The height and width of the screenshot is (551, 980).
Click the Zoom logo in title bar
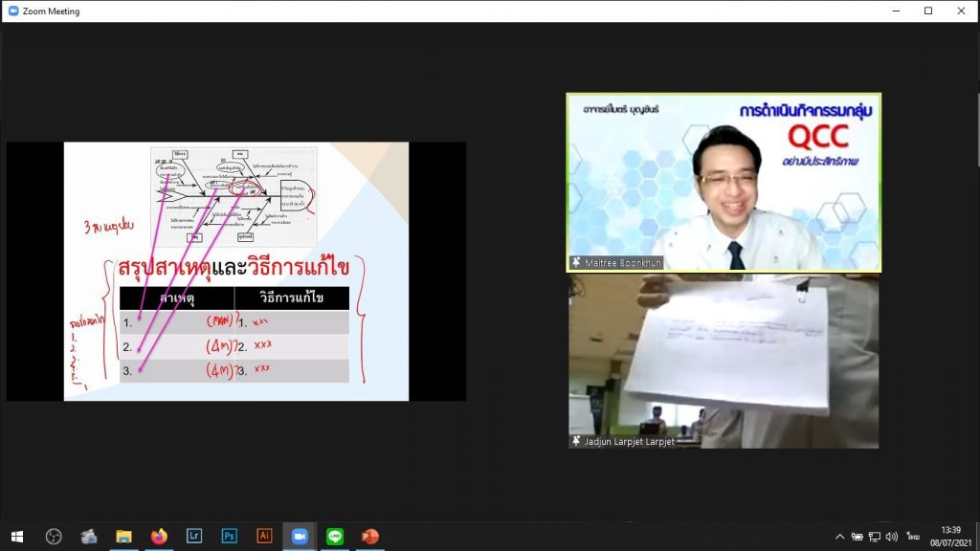(x=13, y=11)
